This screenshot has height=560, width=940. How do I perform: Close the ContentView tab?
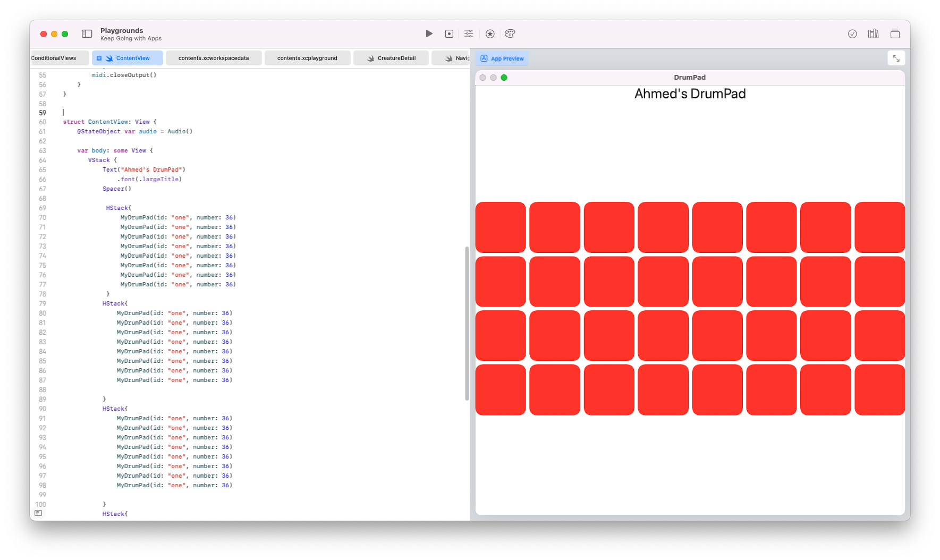coord(99,58)
